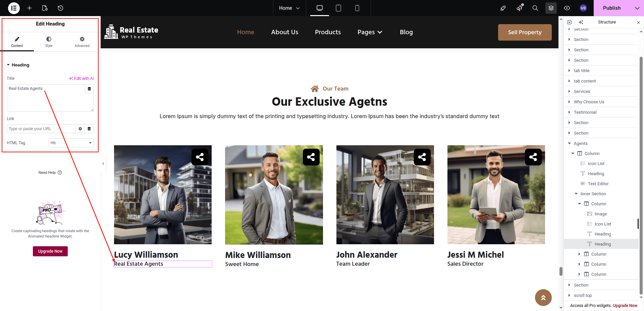
Task: Open the Finder search icon
Action: click(535, 8)
